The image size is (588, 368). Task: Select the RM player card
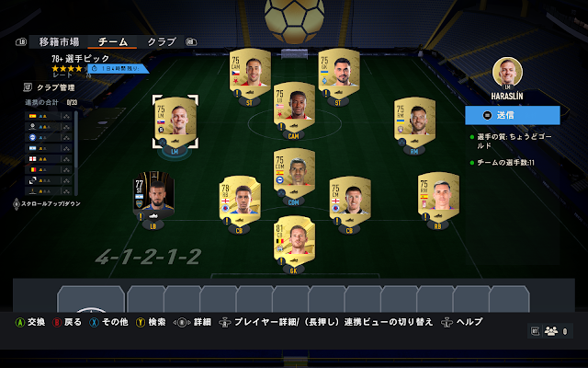tap(414, 121)
